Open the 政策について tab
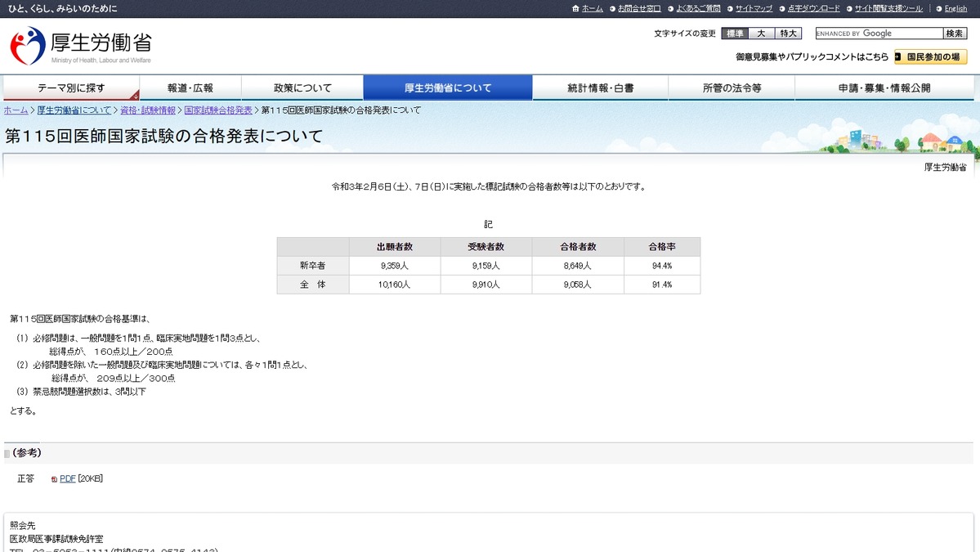Viewport: 980px width, 552px height. pos(302,88)
